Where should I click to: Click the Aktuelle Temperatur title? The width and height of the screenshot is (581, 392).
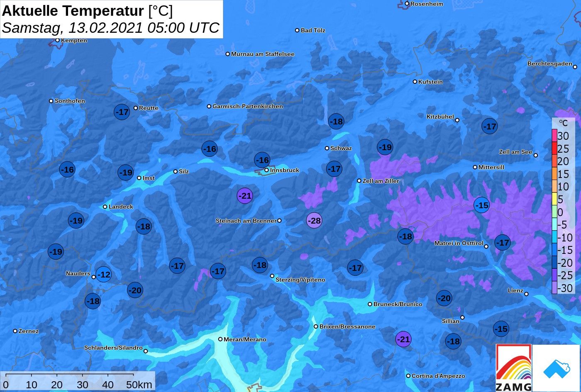pos(88,11)
